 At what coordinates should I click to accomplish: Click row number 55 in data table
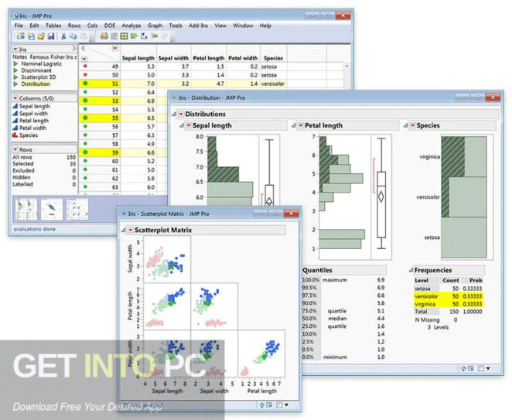[115, 118]
